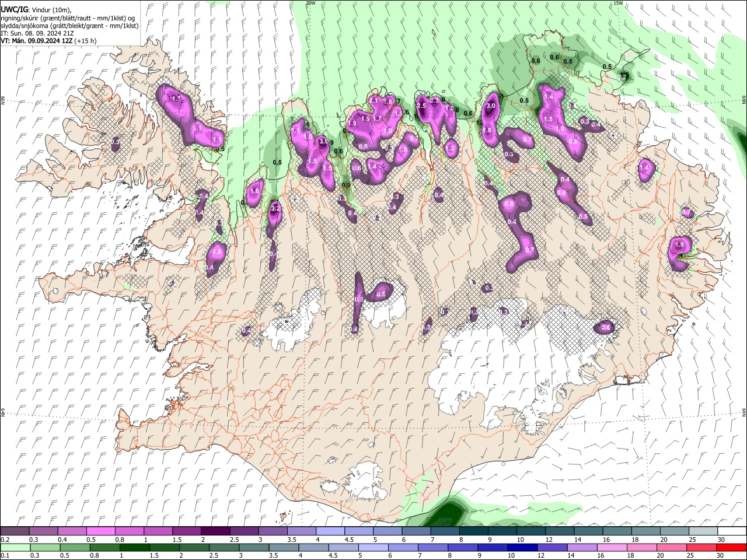
Task: Click the '20W' longitude label at top
Action: (x=310, y=3)
